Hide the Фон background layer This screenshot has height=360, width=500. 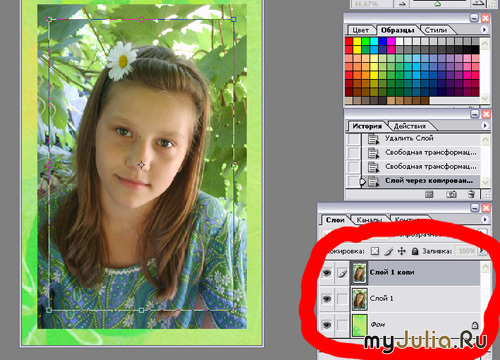[x=327, y=325]
